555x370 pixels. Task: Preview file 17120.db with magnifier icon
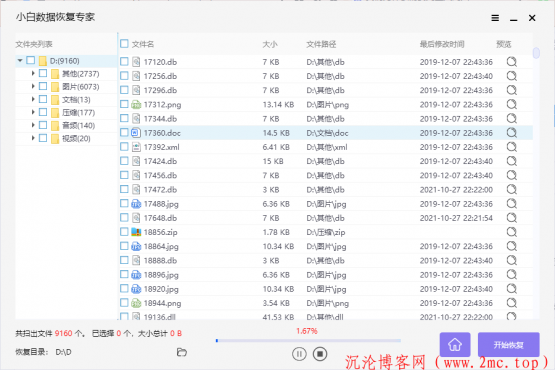click(x=511, y=62)
